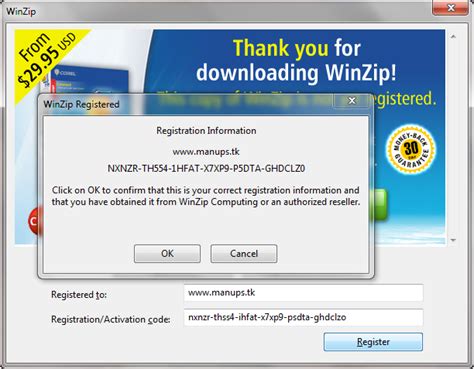Close the WinZip Registered dialog

tap(352, 101)
